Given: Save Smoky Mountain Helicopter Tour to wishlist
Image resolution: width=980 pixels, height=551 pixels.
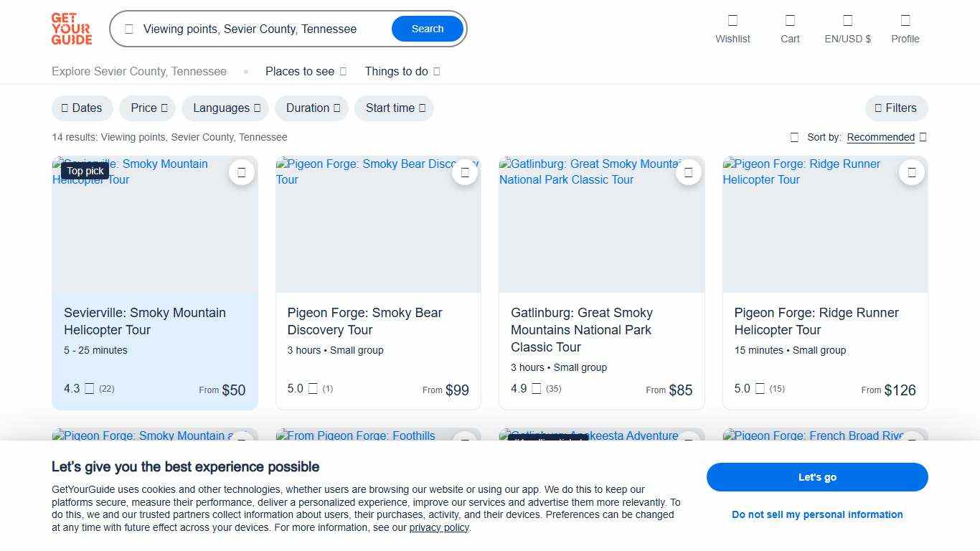Looking at the screenshot, I should [x=242, y=172].
